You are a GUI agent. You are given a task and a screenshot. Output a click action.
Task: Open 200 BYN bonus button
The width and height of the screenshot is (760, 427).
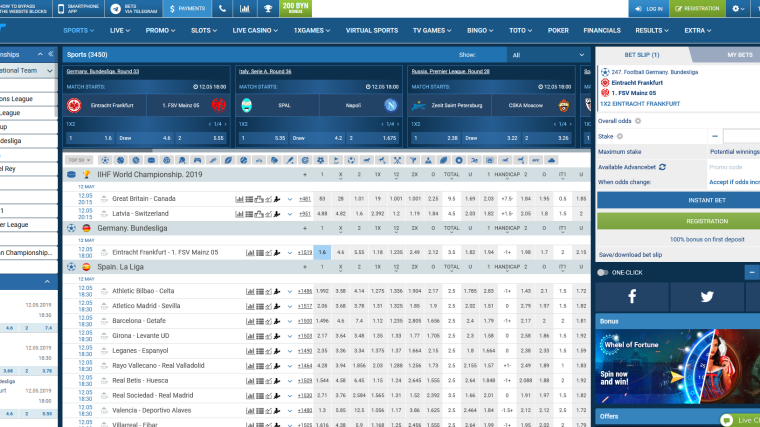295,8
